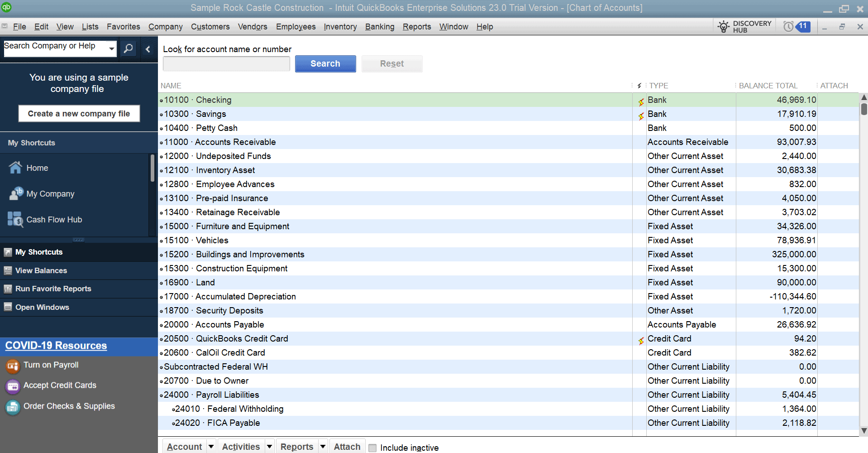868x453 pixels.
Task: Click diamond marker beside 10400 Petty Cash
Action: tap(161, 129)
